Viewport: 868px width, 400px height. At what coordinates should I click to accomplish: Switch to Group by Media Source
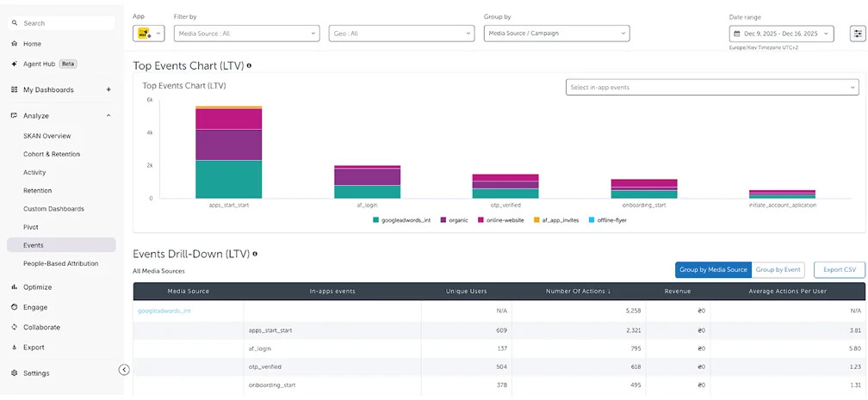click(x=713, y=270)
